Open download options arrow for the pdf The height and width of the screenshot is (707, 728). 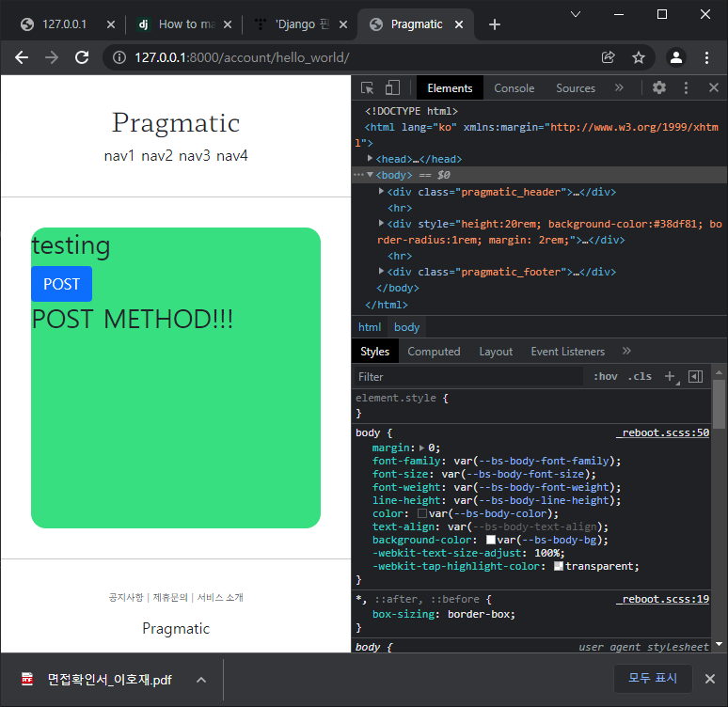click(x=201, y=680)
